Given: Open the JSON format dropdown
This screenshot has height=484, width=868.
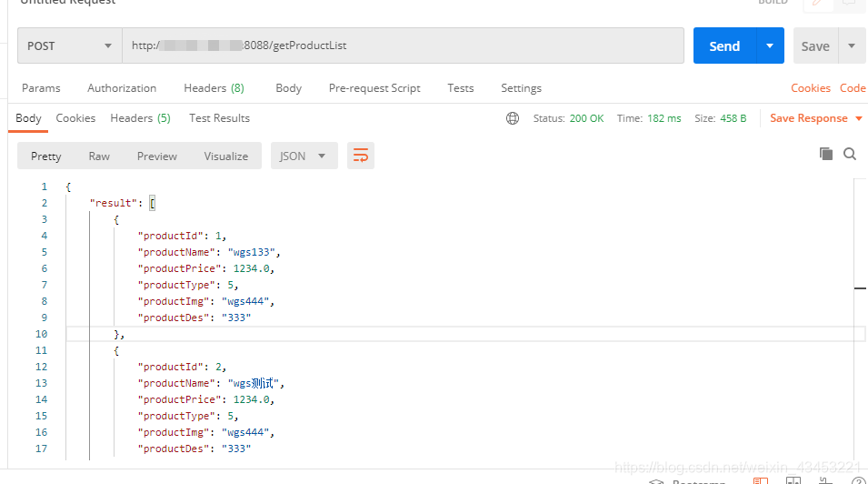Looking at the screenshot, I should (x=304, y=156).
